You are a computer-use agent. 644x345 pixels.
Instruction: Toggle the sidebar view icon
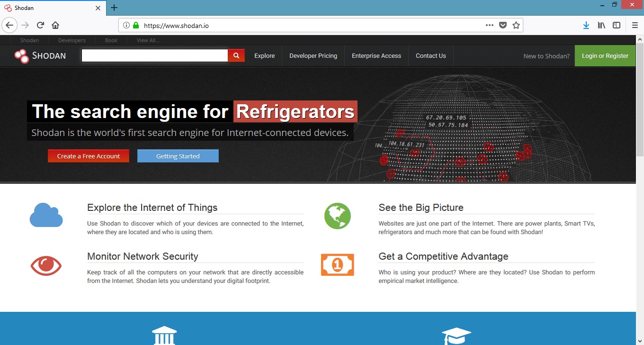617,25
